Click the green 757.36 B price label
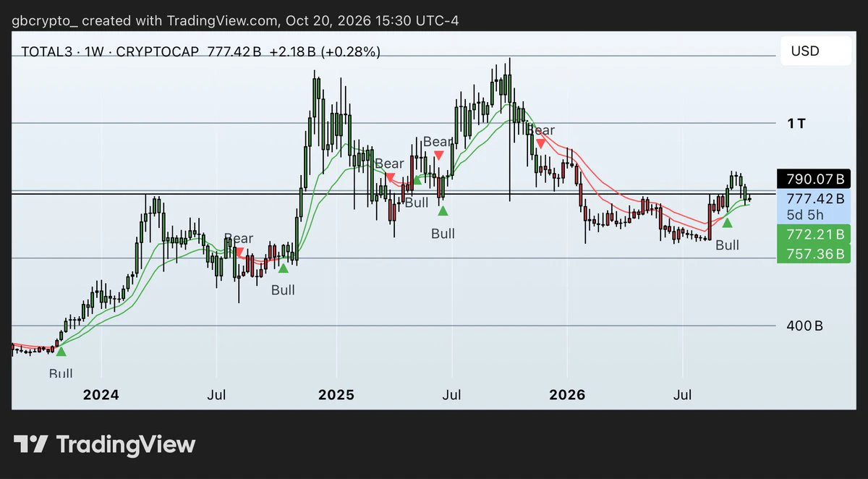The image size is (868, 479). [x=813, y=254]
